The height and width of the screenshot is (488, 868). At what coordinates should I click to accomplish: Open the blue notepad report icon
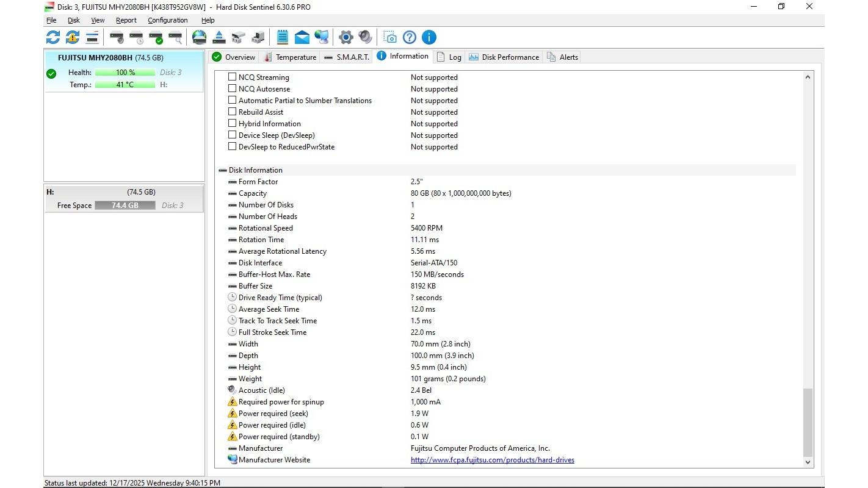[282, 37]
